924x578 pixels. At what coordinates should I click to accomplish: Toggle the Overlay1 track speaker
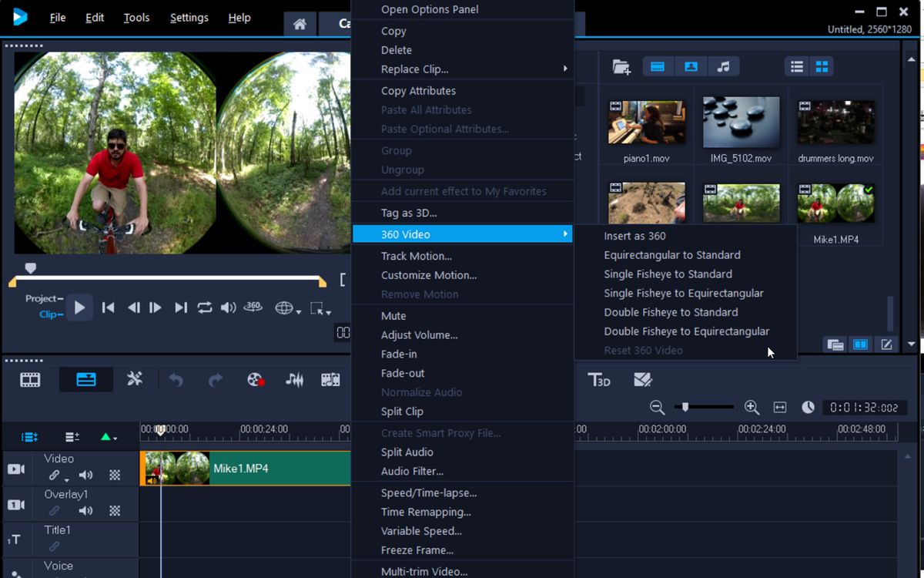click(85, 509)
